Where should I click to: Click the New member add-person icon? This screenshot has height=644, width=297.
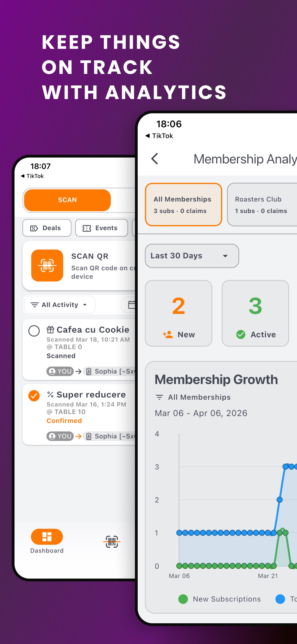(168, 334)
